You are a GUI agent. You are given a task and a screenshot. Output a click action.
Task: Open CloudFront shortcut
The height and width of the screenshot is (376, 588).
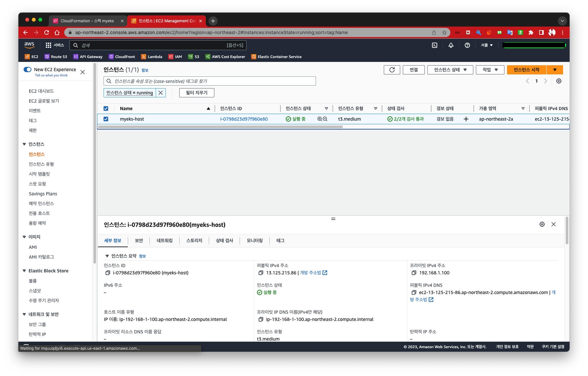click(122, 57)
